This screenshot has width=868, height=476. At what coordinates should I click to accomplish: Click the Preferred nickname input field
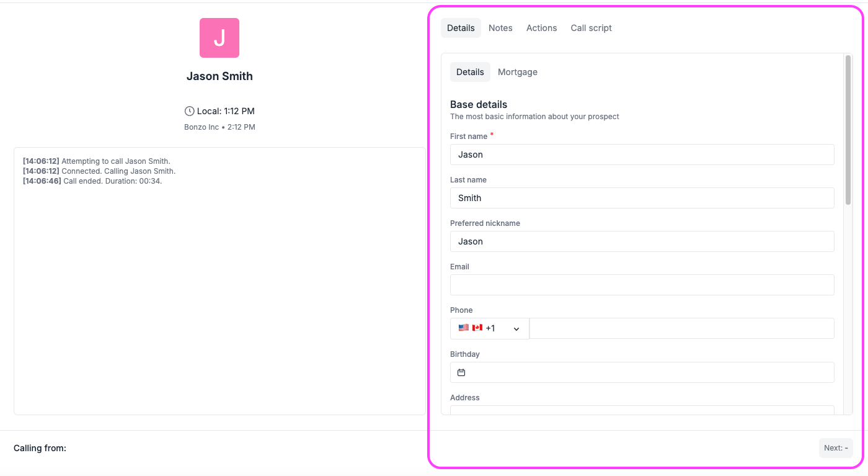pos(642,241)
